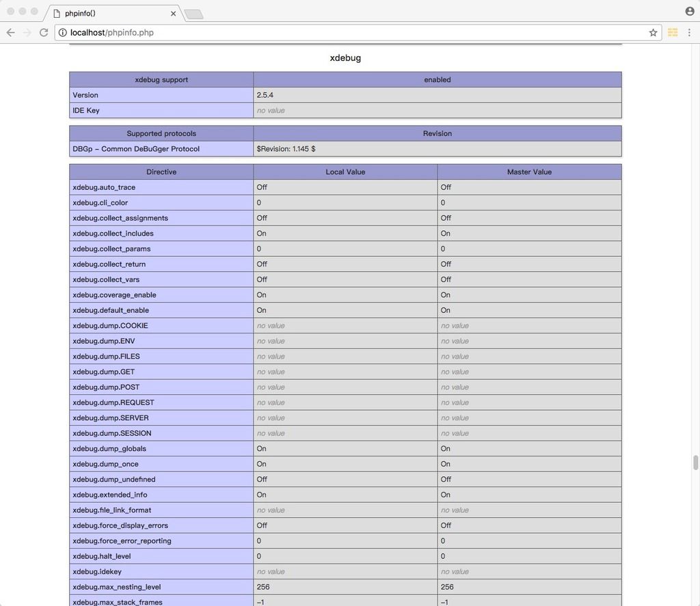Click xdebug.halt_level directive name
Image resolution: width=700 pixels, height=606 pixels.
pyautogui.click(x=102, y=556)
